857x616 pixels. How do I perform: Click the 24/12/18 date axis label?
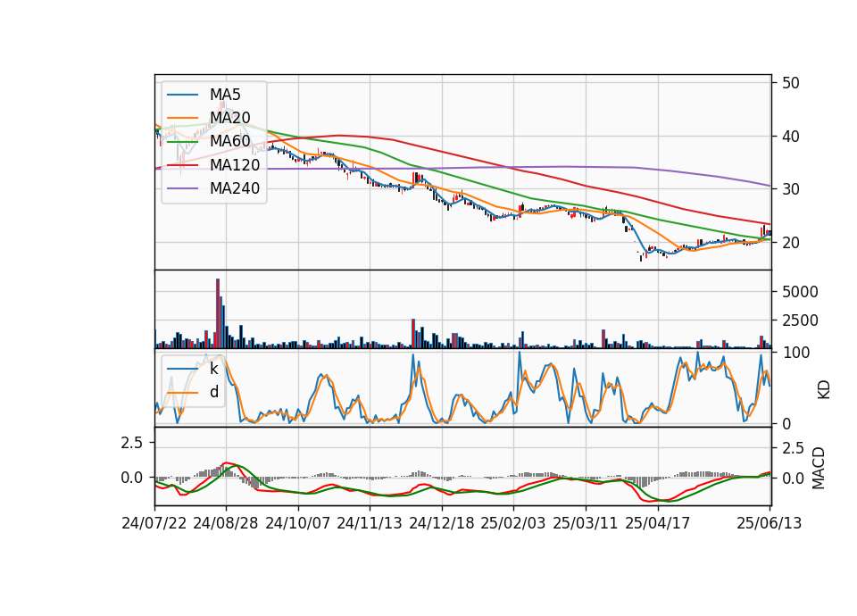point(442,523)
